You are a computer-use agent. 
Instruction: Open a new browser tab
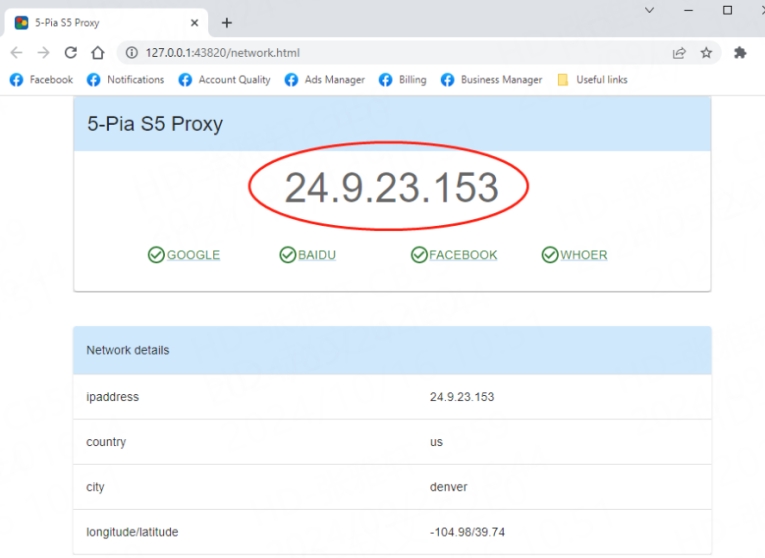click(x=227, y=23)
